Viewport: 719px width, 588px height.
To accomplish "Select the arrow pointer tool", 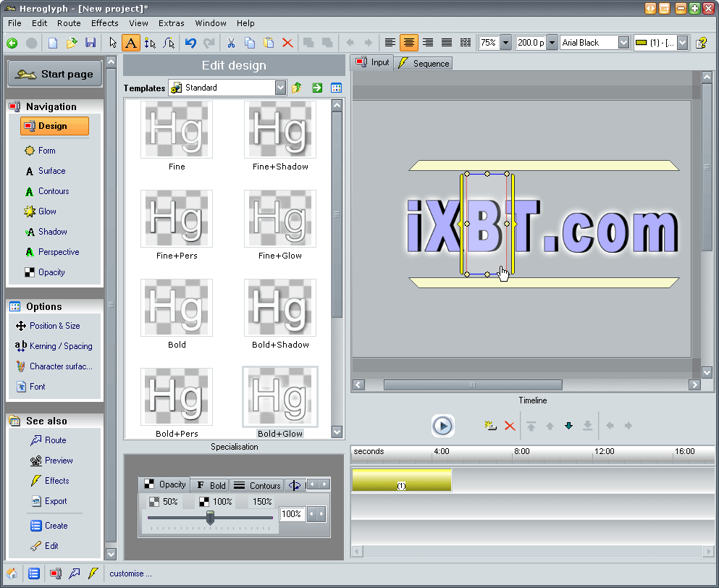I will [x=113, y=43].
